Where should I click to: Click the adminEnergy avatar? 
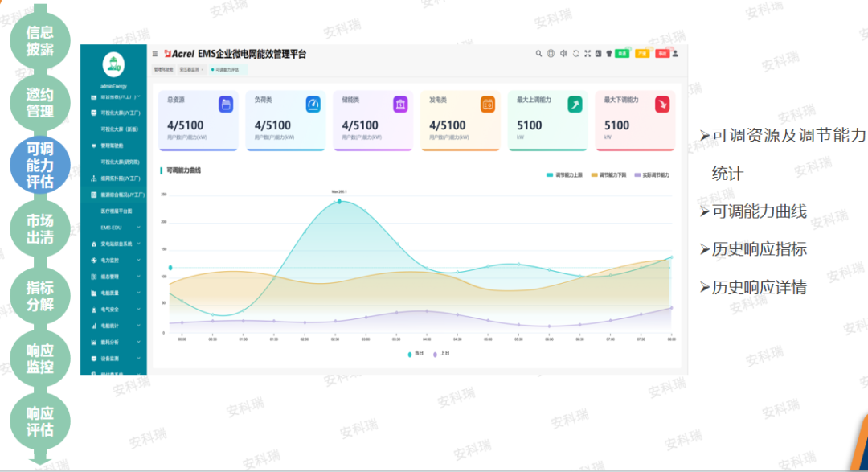click(113, 65)
